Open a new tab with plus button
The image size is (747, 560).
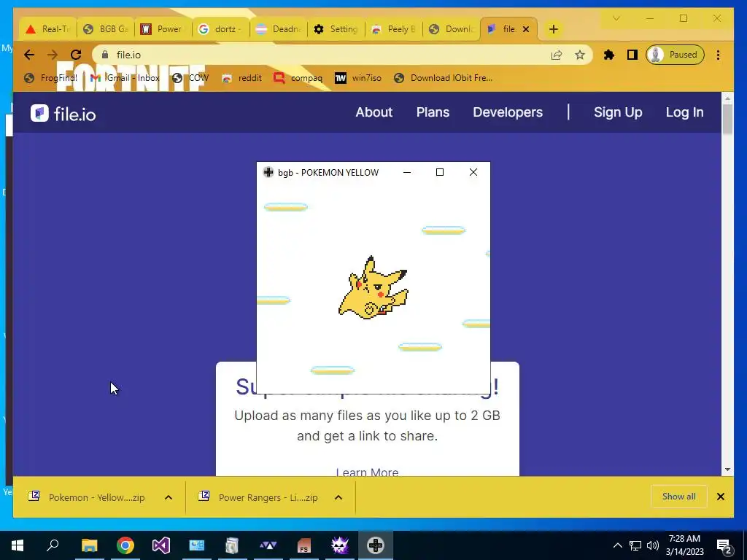[x=553, y=29]
